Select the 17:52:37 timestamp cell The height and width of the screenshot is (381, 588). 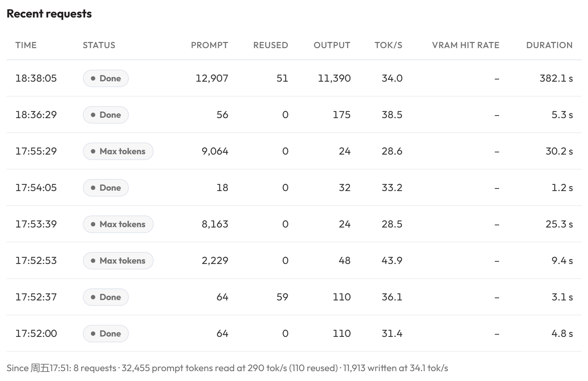[36, 297]
